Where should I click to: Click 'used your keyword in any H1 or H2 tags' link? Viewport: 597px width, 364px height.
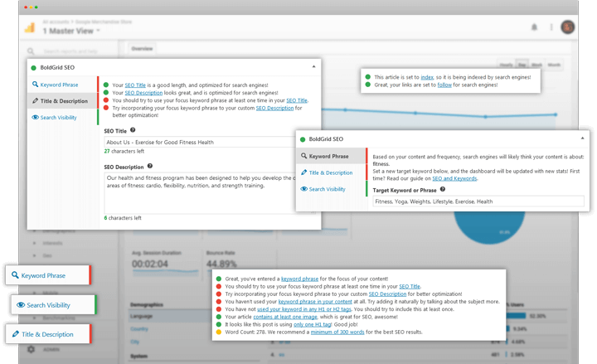click(x=304, y=309)
